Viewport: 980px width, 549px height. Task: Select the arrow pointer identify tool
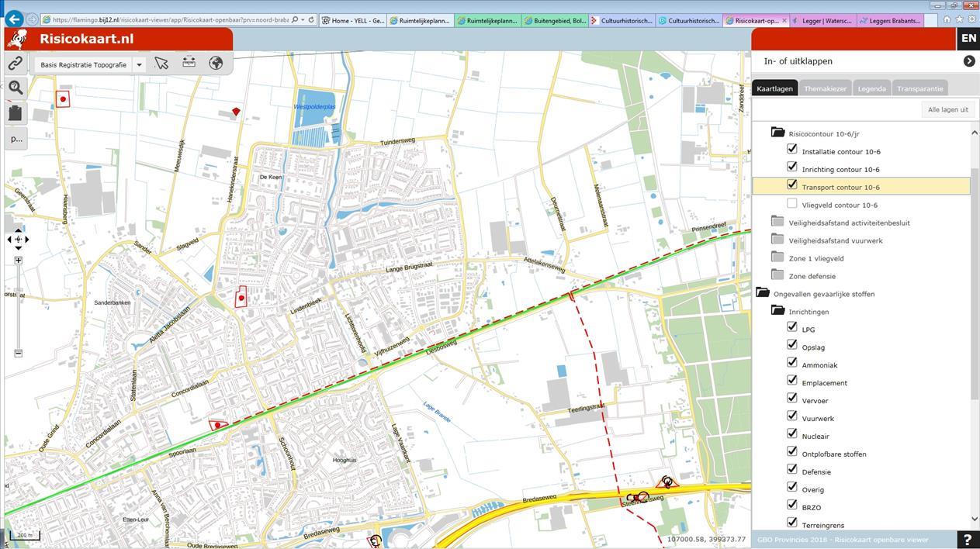161,64
